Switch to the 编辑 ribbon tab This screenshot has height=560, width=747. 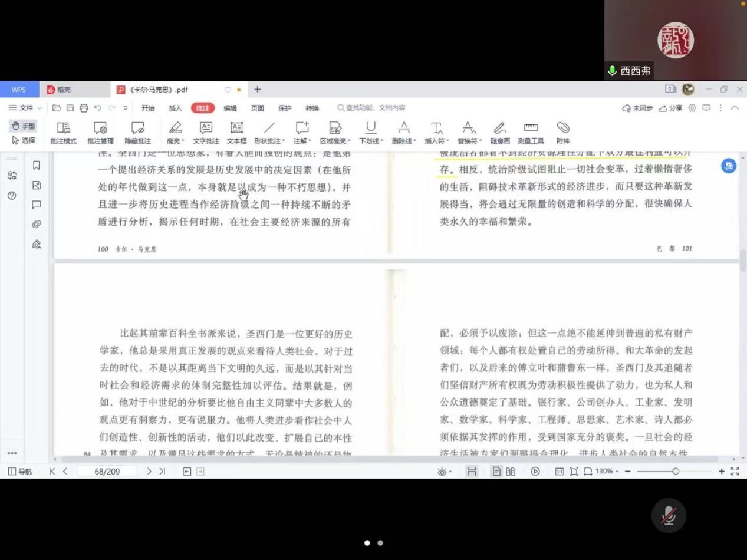pyautogui.click(x=230, y=108)
